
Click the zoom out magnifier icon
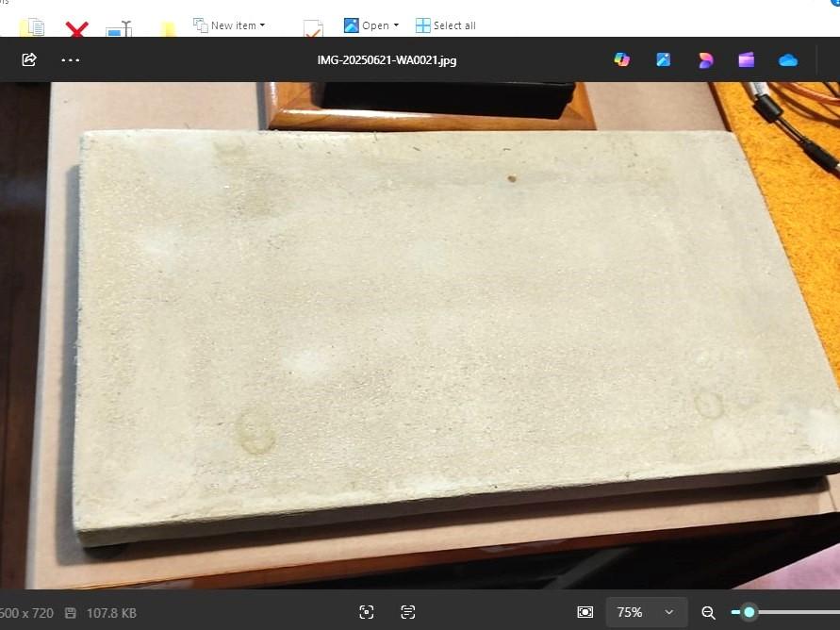(x=709, y=612)
